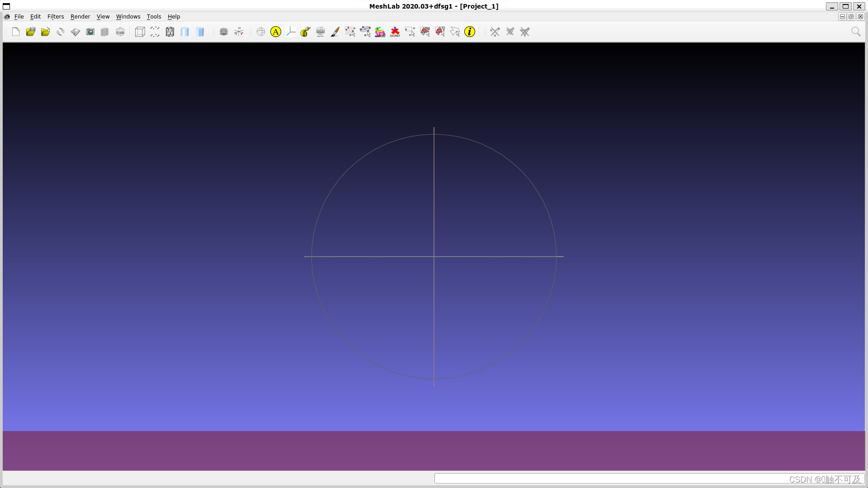The image size is (868, 488).
Task: Select the Z-painting paintbrush tool
Action: 335,32
